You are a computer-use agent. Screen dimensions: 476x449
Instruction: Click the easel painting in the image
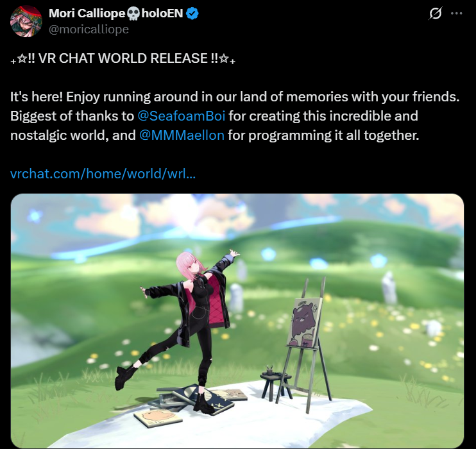coord(304,323)
